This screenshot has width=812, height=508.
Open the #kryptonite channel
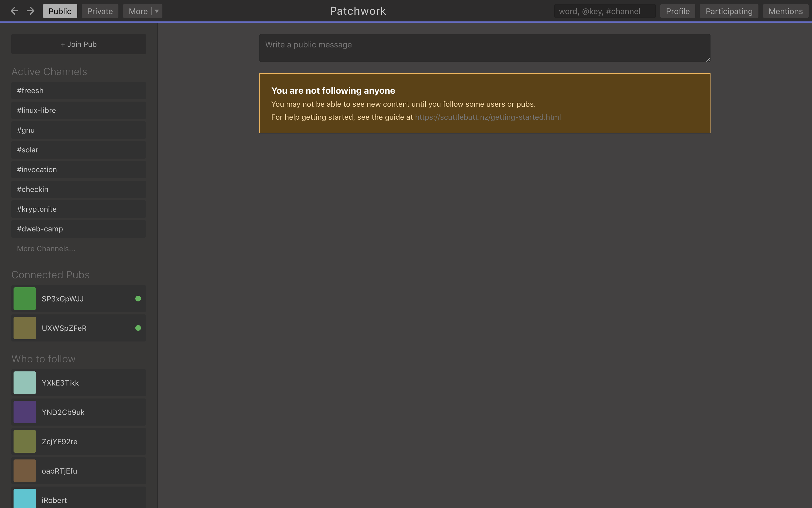tap(78, 209)
